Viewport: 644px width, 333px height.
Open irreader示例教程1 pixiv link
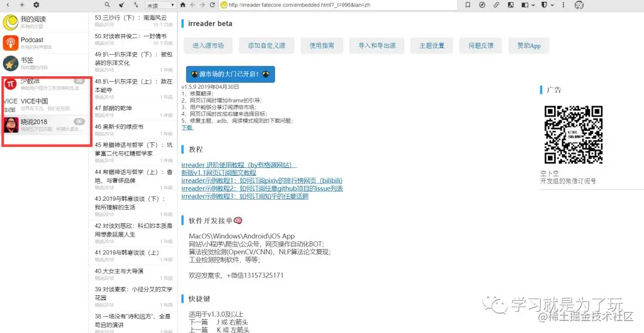point(262,180)
